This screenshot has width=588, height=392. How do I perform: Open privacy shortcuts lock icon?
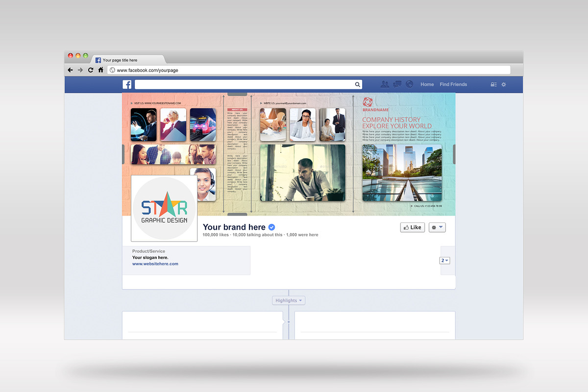pos(493,84)
